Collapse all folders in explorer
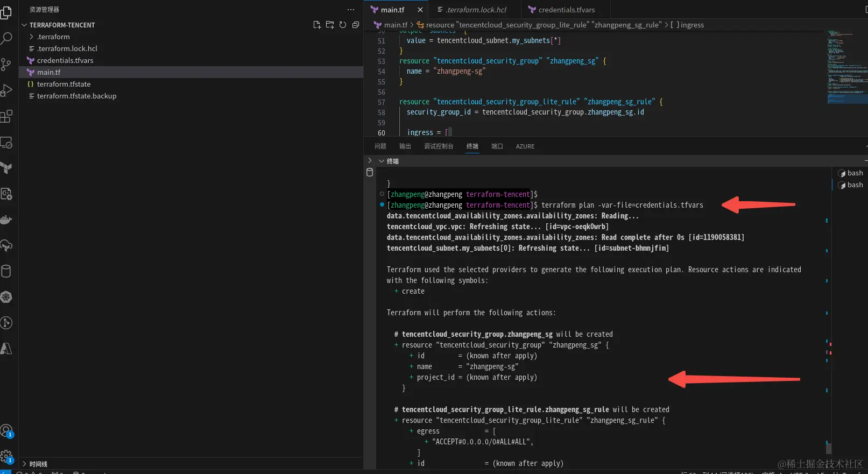Screen dimensions: 868x474 pos(356,25)
